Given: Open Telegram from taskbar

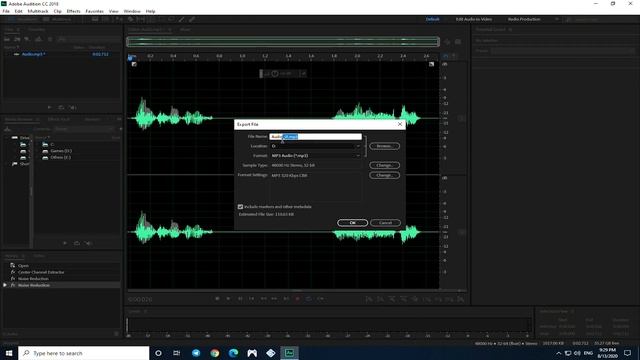Looking at the screenshot, I should 196,353.
